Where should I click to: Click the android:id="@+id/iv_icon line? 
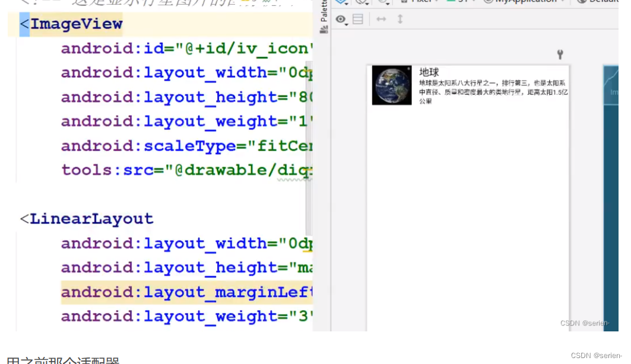(186, 49)
